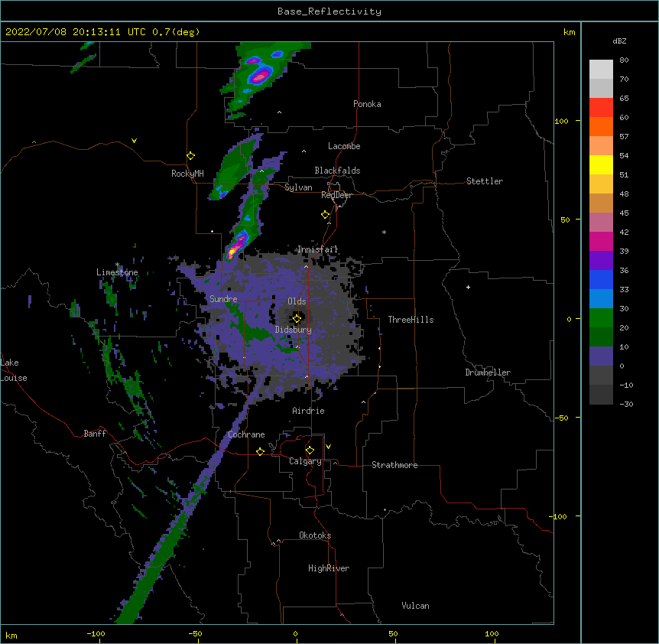The width and height of the screenshot is (659, 644).
Task: Click the Limestone label
Action: tap(117, 272)
